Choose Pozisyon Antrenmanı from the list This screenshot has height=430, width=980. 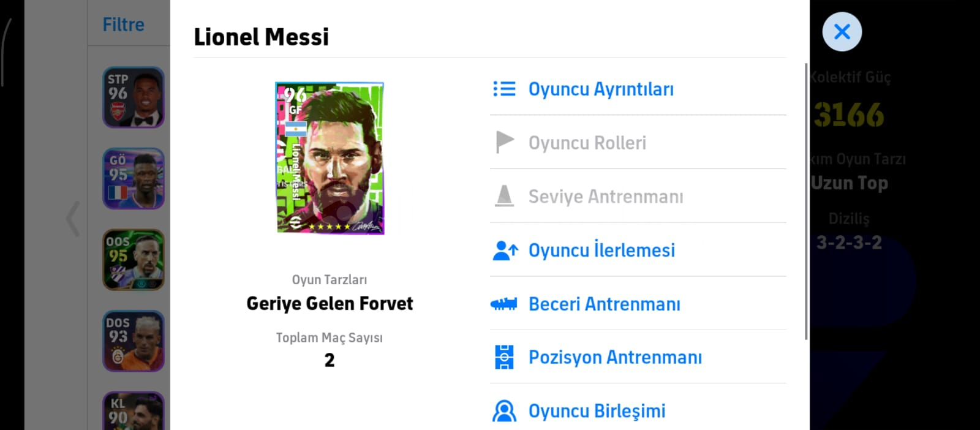[615, 358]
